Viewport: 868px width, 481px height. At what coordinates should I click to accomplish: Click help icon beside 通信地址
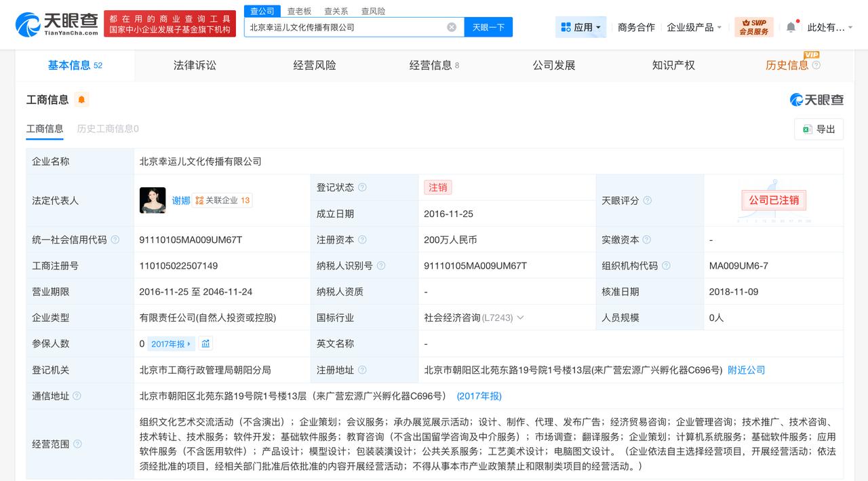pos(77,396)
